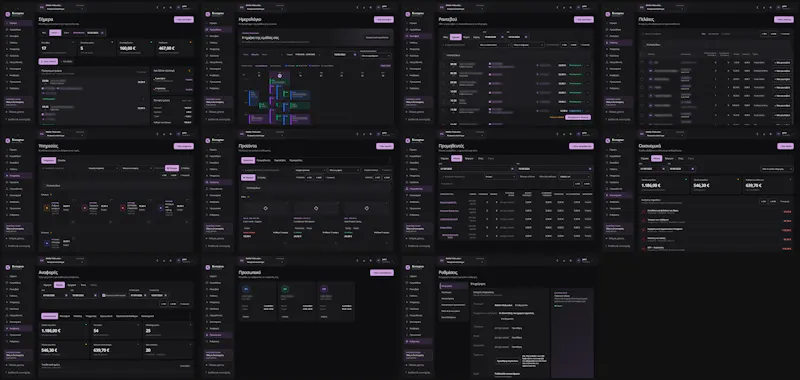Image resolution: width=800 pixels, height=380 pixels.
Task: Open Οικονομικά icon in Πελάτες screen sidebar
Action: coord(608,69)
